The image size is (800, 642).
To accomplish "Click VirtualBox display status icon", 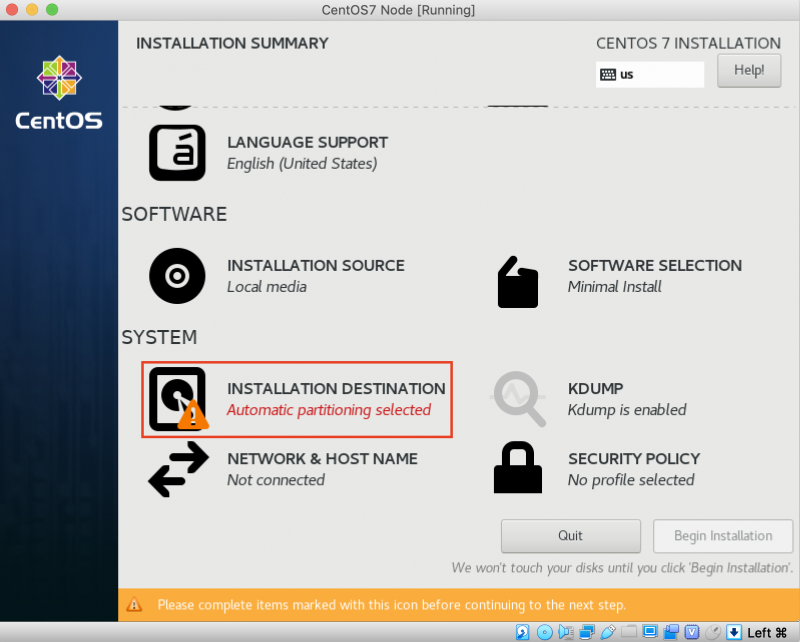I will (x=650, y=631).
